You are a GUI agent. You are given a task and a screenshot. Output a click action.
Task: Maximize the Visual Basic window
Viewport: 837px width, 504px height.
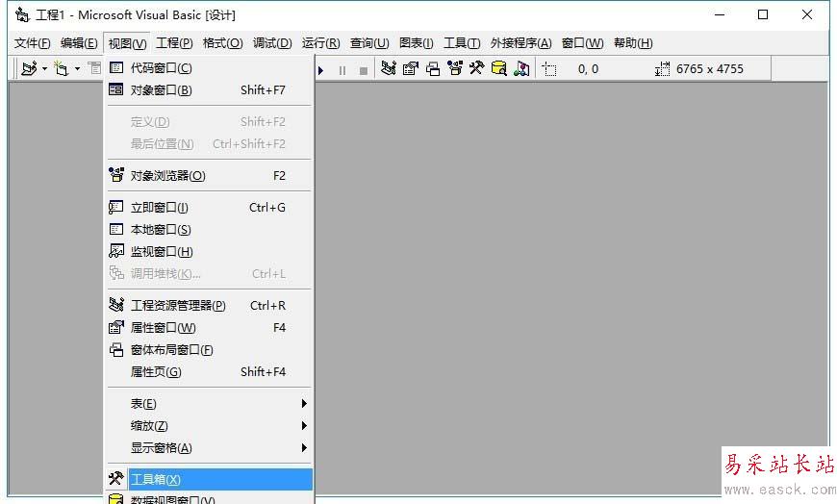coord(763,14)
